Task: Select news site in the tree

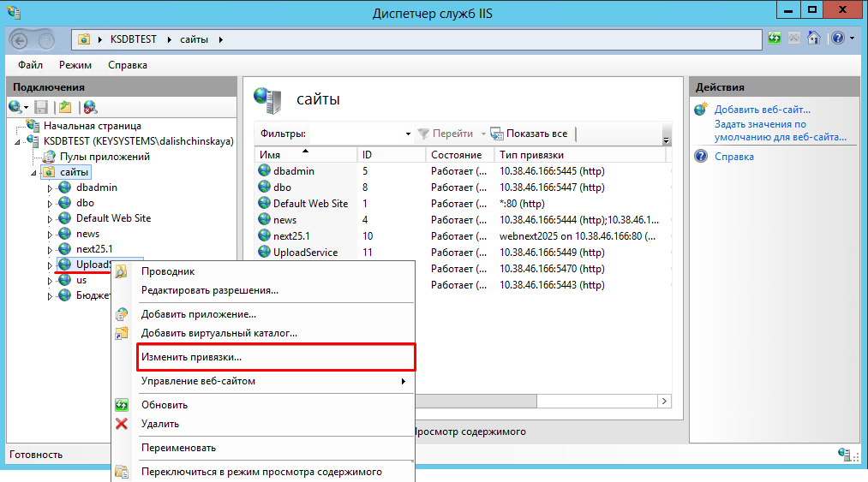Action: click(x=87, y=234)
